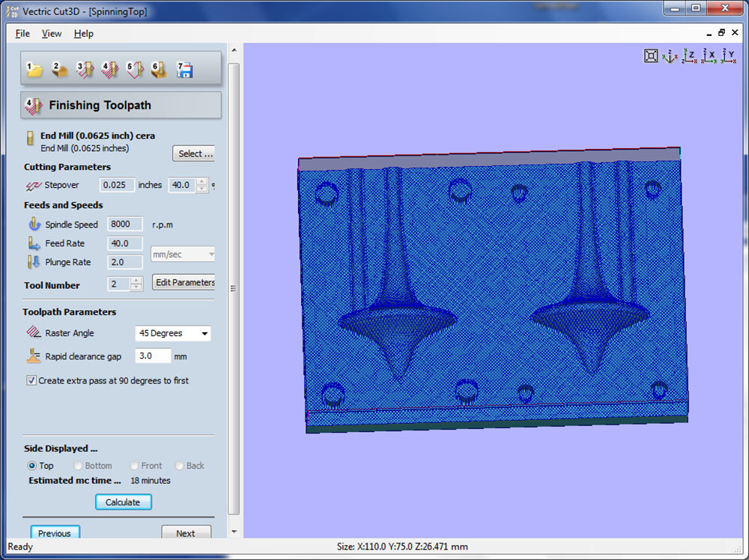Open the Help menu
Screen dimensions: 749x560
point(84,34)
